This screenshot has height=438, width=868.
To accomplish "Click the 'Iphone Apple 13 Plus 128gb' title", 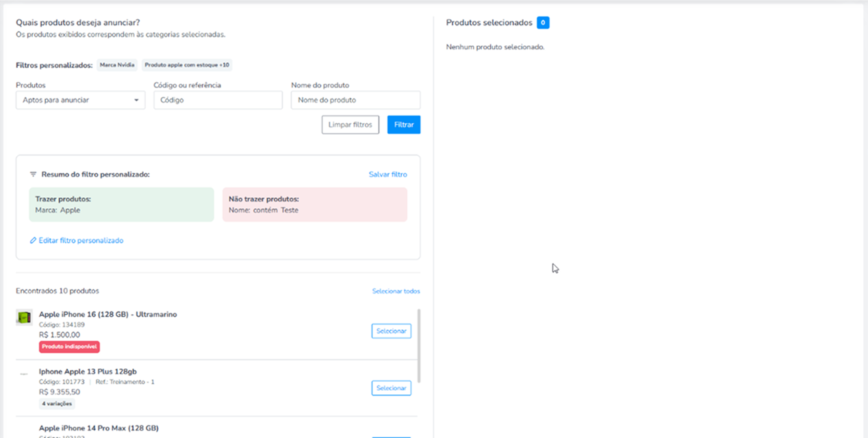I will 88,372.
